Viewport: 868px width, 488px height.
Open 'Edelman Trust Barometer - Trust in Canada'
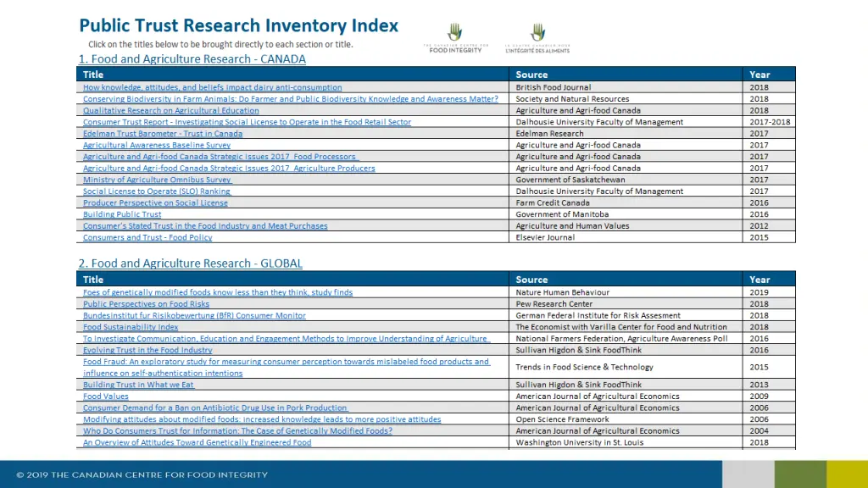pyautogui.click(x=163, y=134)
